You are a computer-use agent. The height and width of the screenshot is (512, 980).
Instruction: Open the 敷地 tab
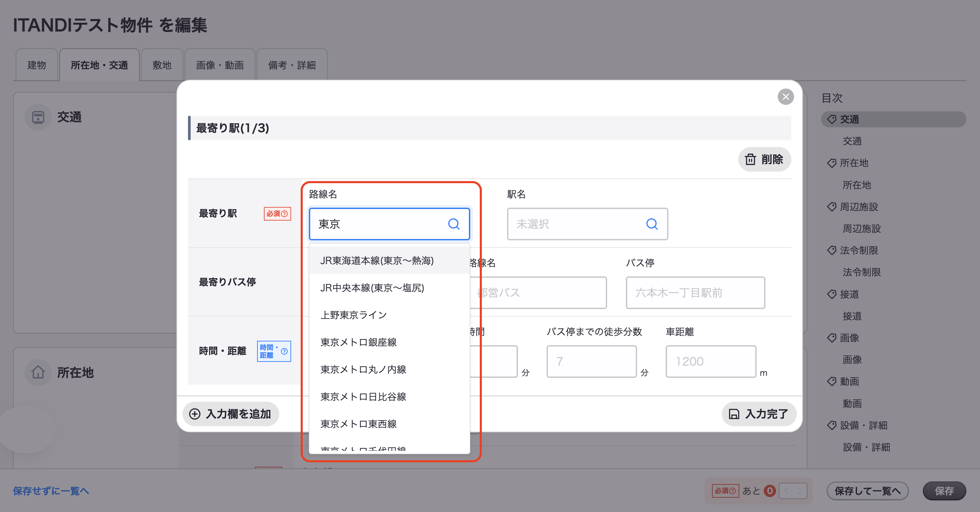[x=162, y=65]
